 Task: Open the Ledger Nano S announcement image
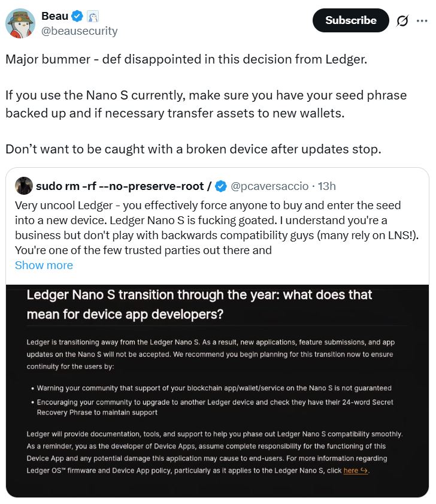[x=217, y=390]
